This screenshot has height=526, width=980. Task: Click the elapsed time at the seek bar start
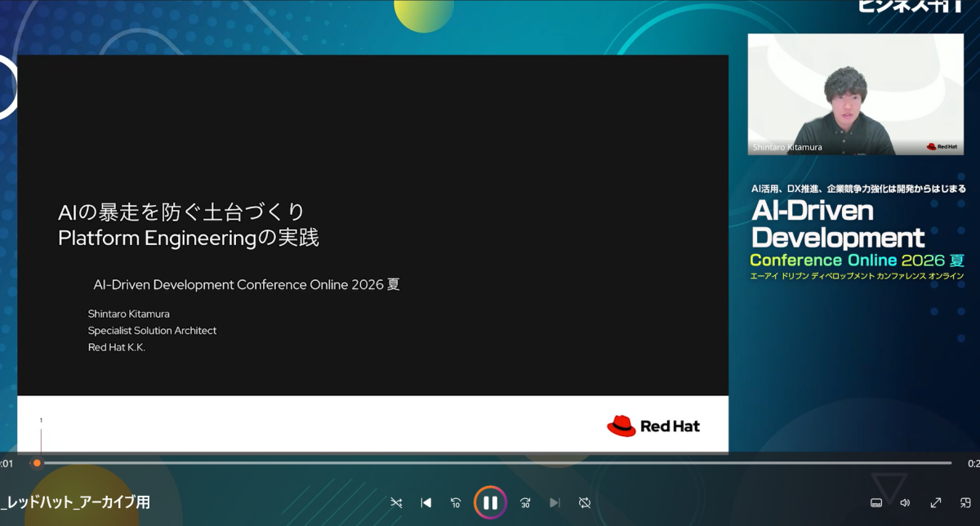(7, 464)
